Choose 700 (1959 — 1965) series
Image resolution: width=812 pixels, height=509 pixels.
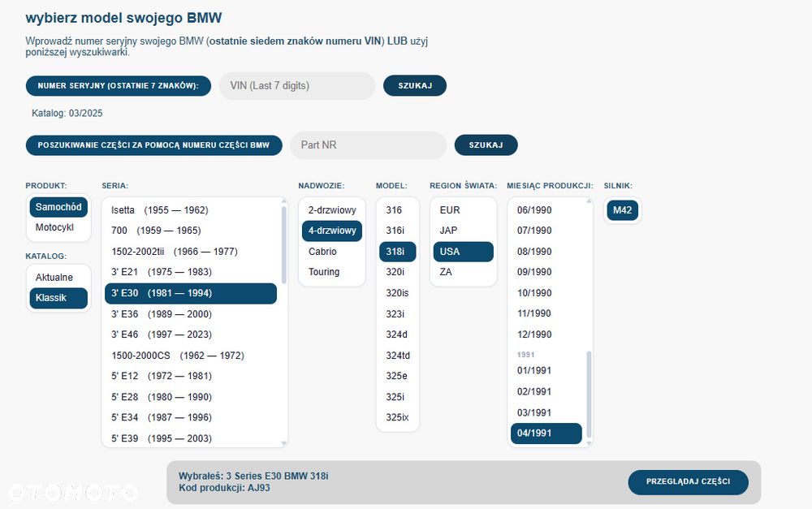pos(191,231)
